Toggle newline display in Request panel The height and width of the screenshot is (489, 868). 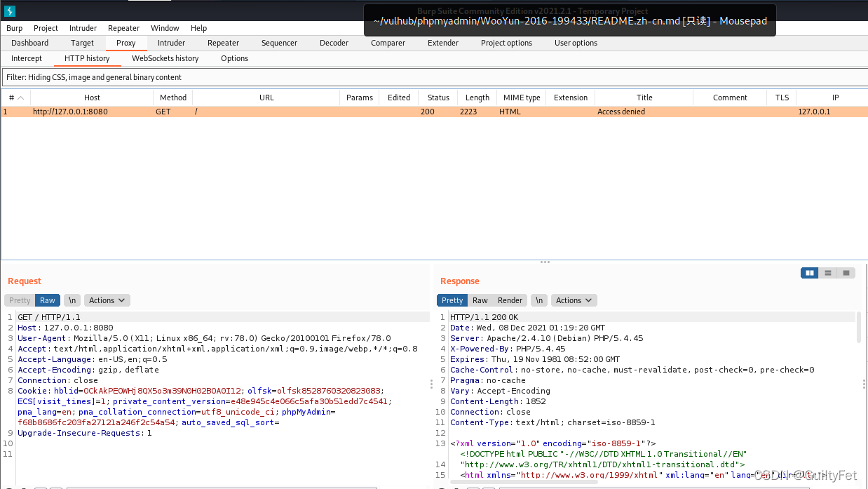click(72, 300)
